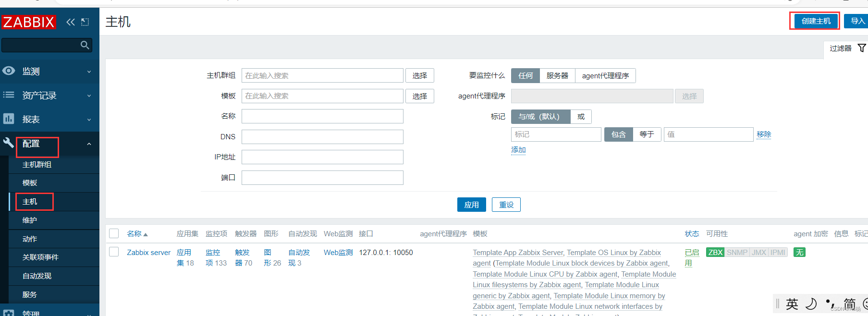
Task: Click the sidebar search magnifier icon
Action: pyautogui.click(x=85, y=45)
